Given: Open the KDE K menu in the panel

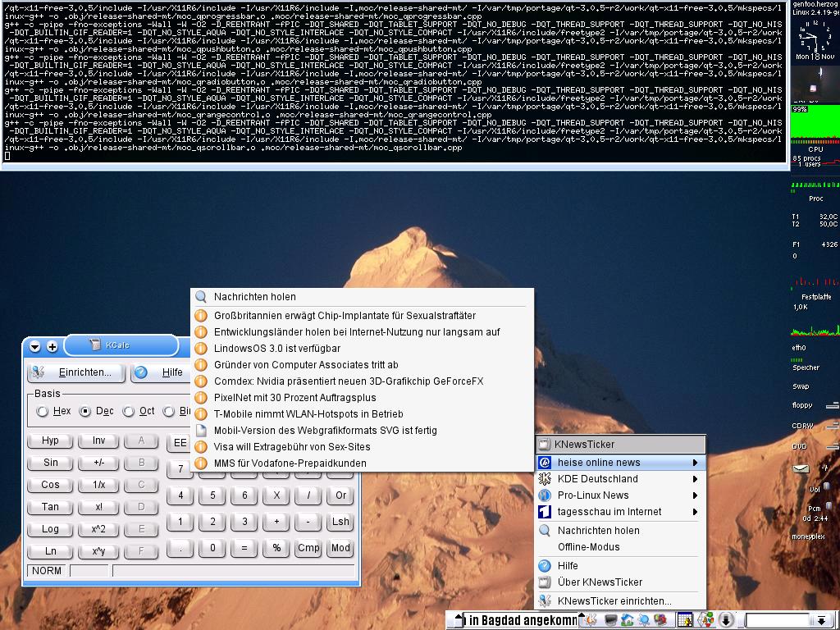Looking at the screenshot, I should tap(591, 620).
